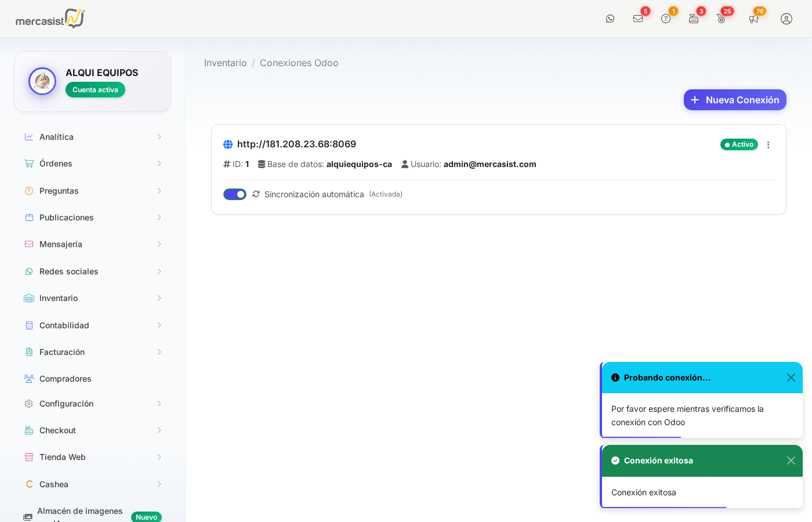
Task: Disable Sincronización automática toggle
Action: pyautogui.click(x=235, y=194)
